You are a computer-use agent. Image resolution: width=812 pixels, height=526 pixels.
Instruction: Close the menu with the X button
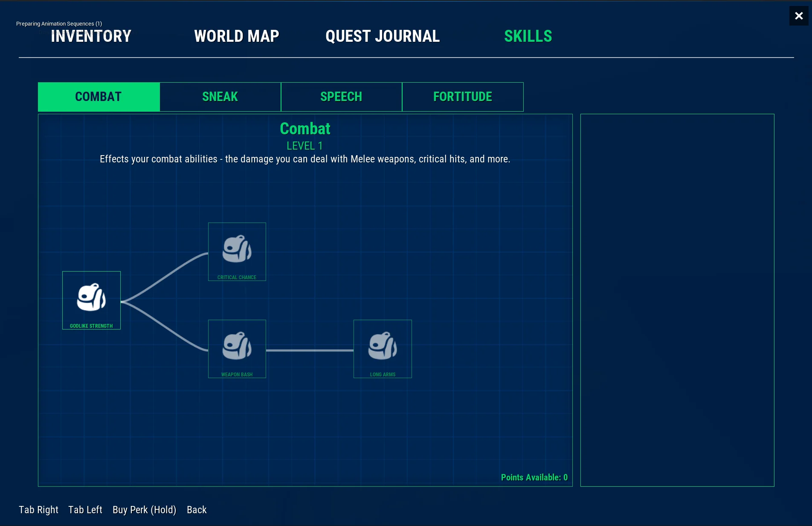[x=799, y=16]
